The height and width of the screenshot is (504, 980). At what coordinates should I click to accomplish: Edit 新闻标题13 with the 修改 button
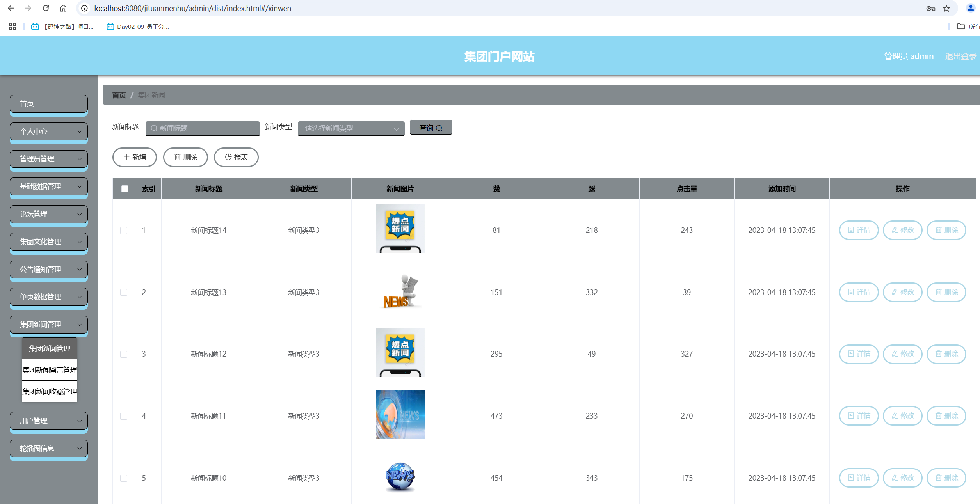tap(902, 292)
